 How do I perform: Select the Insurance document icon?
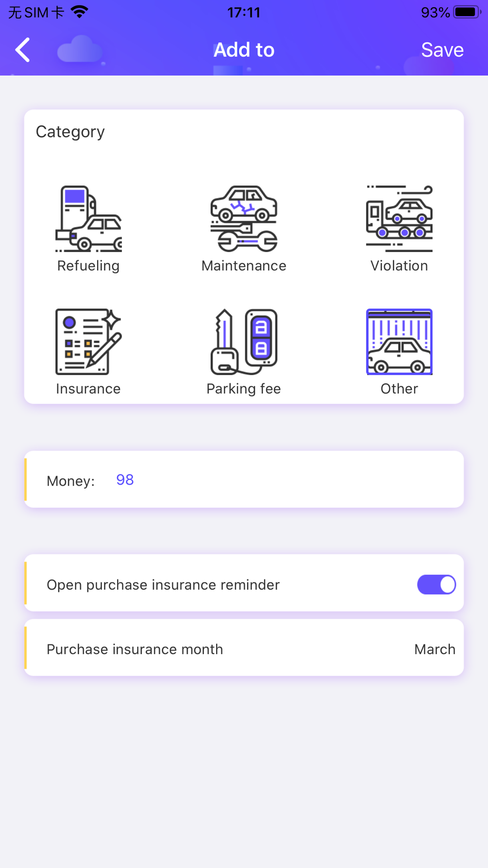tap(88, 342)
